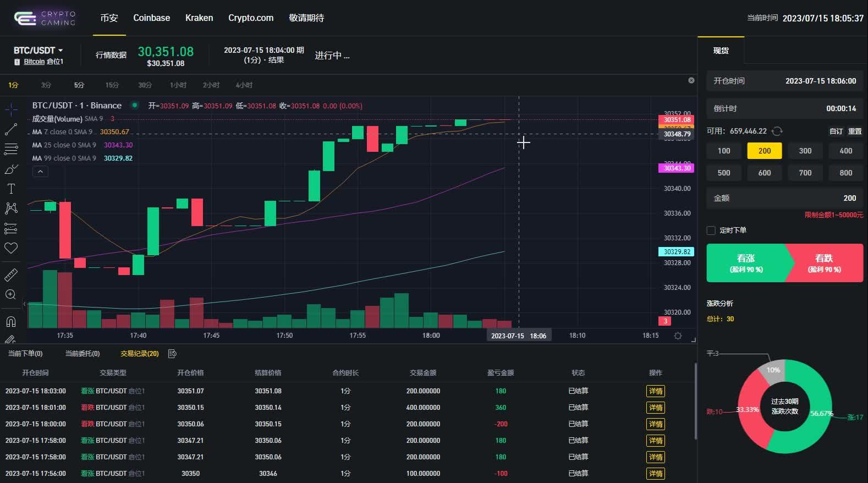The width and height of the screenshot is (868, 483).
Task: Refresh the available balance
Action: coord(777,131)
